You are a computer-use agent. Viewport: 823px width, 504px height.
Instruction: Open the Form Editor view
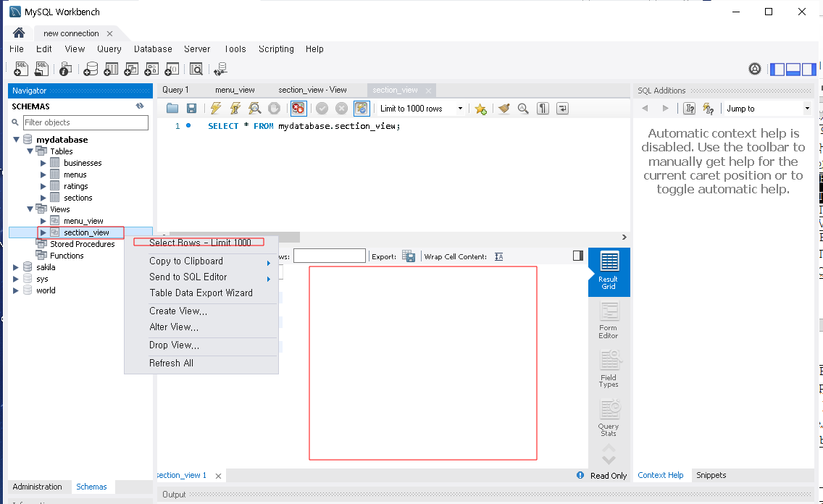(609, 321)
